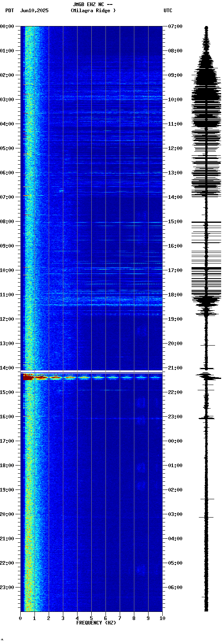Click the 14:00 PDT time label
The height and width of the screenshot is (644, 224).
pyautogui.click(x=7, y=368)
